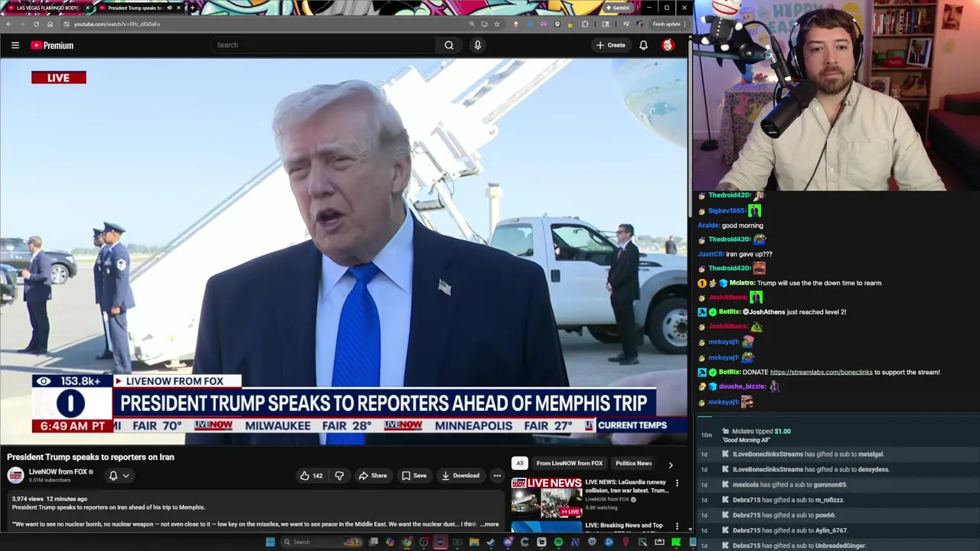This screenshot has height=551, width=980.
Task: Open Task View on the taskbar
Action: 373,542
